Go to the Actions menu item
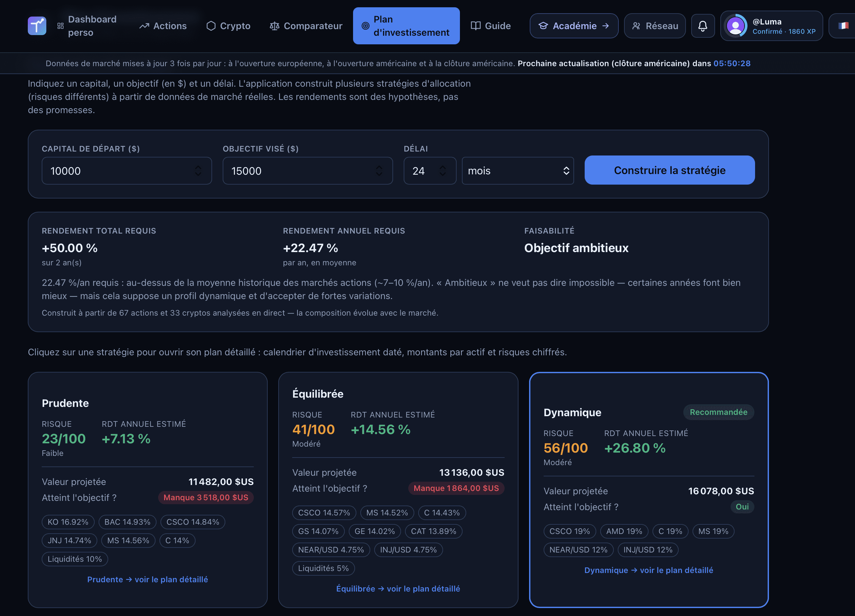855x616 pixels. click(x=163, y=25)
